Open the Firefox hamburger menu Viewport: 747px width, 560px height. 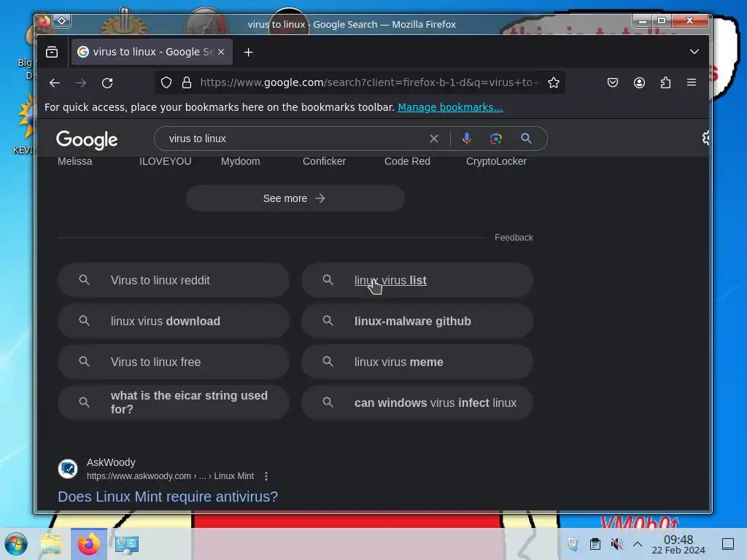pyautogui.click(x=692, y=82)
